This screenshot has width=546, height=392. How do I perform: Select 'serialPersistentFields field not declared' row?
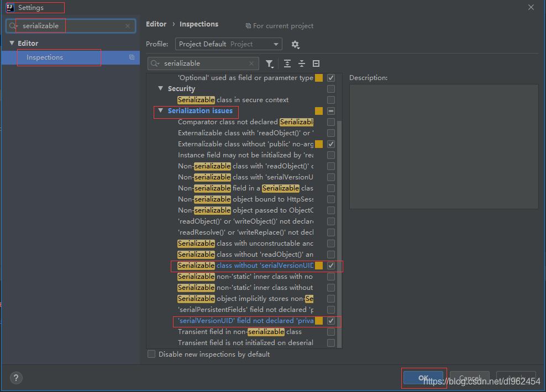[245, 310]
